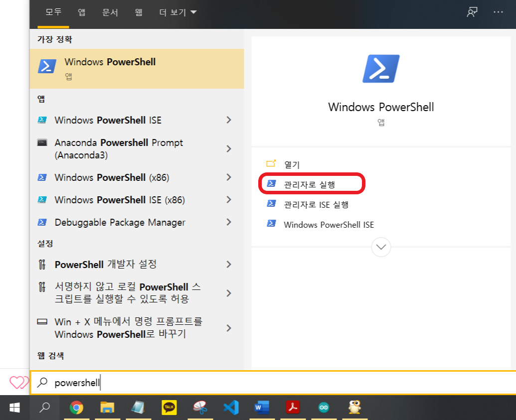
Task: Click 관리자로 ISE 실행 action
Action: tap(316, 205)
